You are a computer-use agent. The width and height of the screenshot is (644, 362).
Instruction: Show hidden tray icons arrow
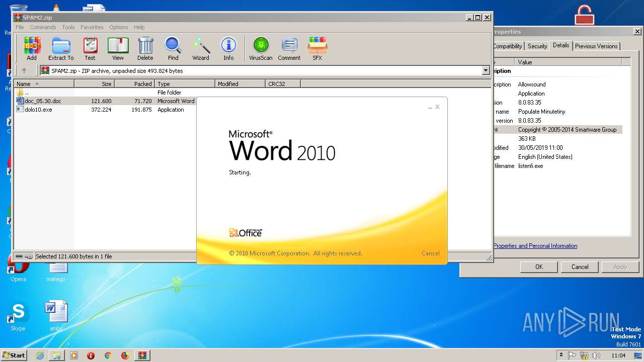(561, 355)
